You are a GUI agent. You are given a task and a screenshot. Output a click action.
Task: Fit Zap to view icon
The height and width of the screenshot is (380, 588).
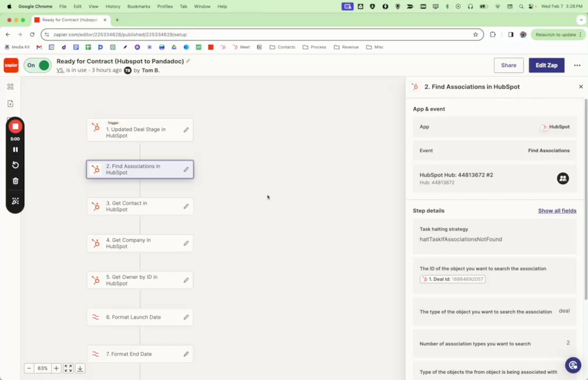click(68, 368)
